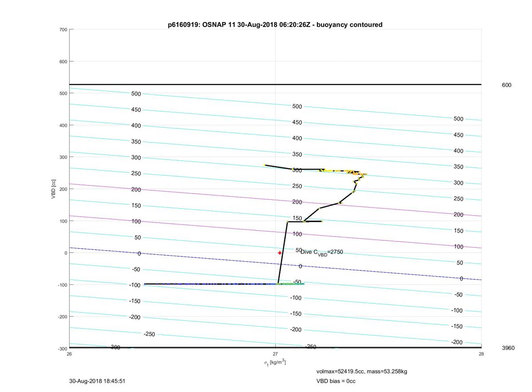Click VBD axis tick label '700'
Viewport: 532px width, 392px height.
pos(63,30)
